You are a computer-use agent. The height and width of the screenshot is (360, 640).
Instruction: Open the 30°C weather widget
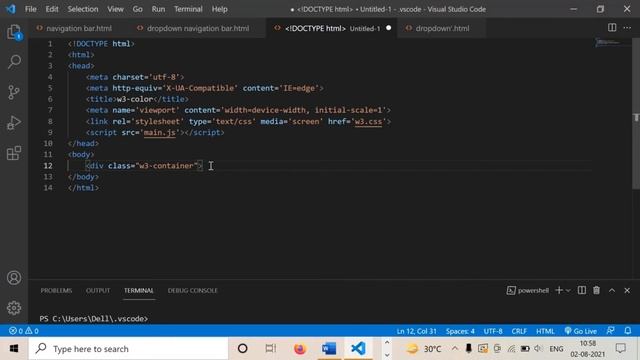pos(424,349)
